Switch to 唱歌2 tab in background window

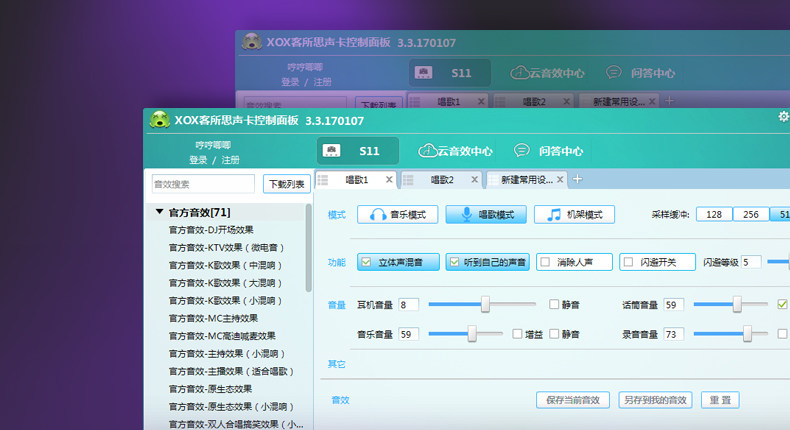(534, 102)
